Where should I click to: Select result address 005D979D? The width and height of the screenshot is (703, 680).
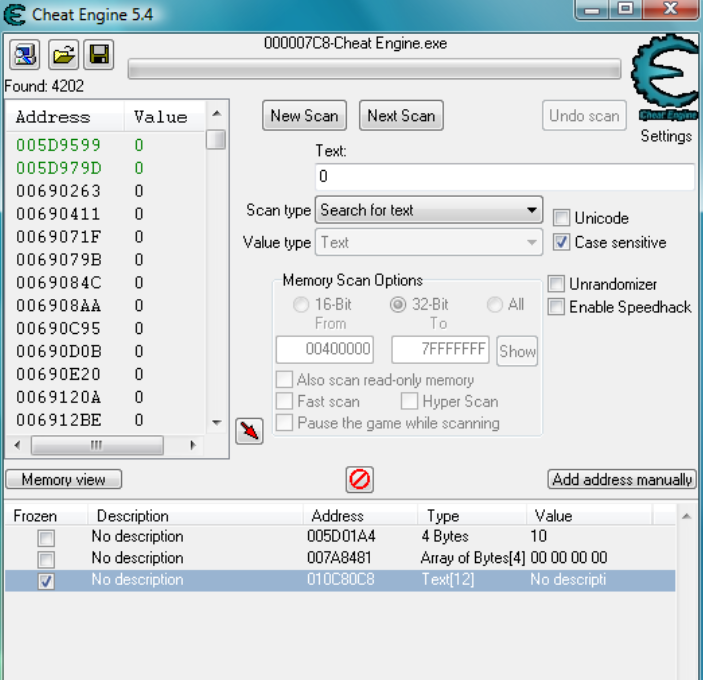coord(59,168)
